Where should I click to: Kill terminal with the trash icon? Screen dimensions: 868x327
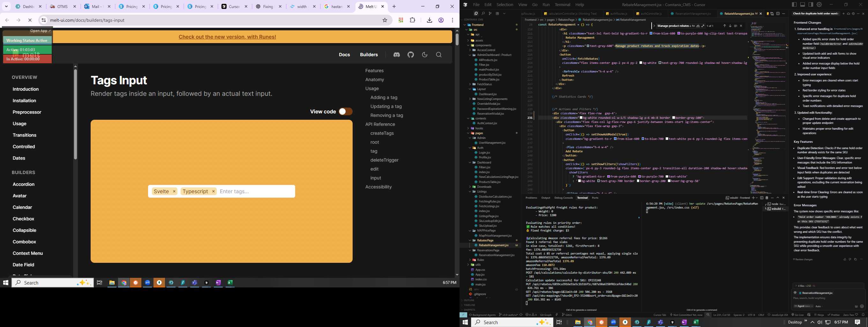click(x=767, y=198)
